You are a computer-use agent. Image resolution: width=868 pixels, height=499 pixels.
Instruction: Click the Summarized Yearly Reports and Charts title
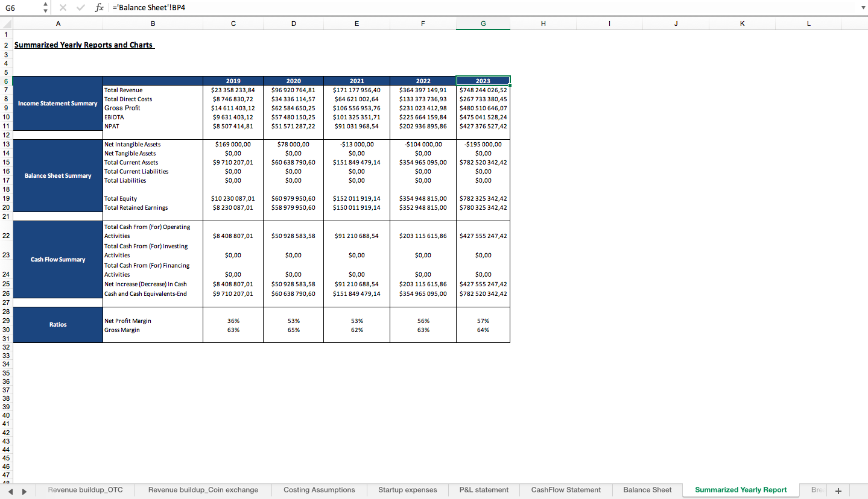click(84, 45)
